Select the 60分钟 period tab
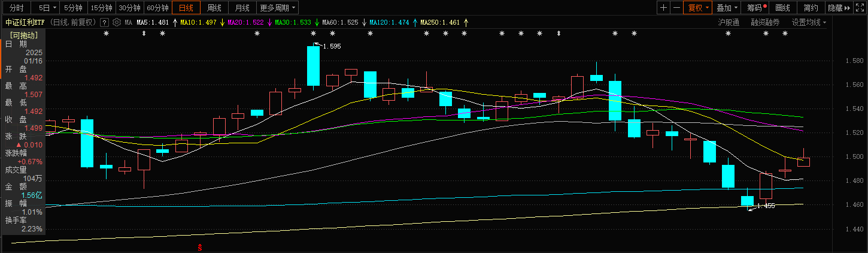 click(x=157, y=8)
